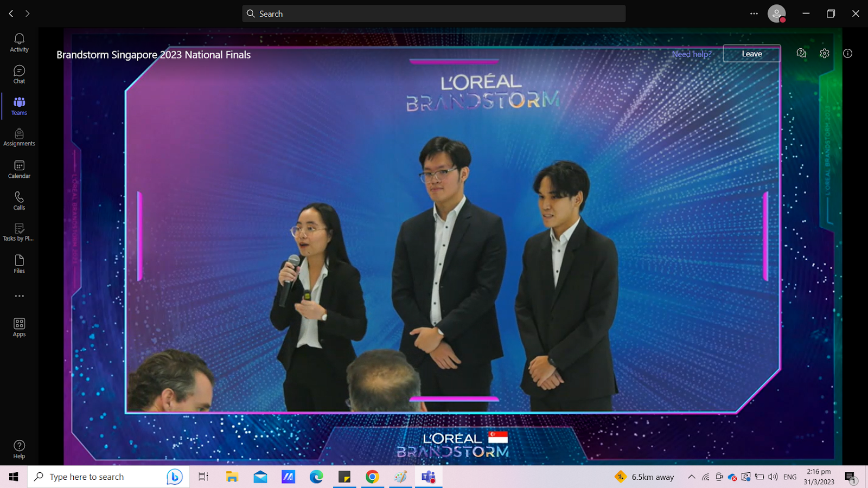868x488 pixels.
Task: Open File Explorer from the taskbar
Action: click(232, 477)
